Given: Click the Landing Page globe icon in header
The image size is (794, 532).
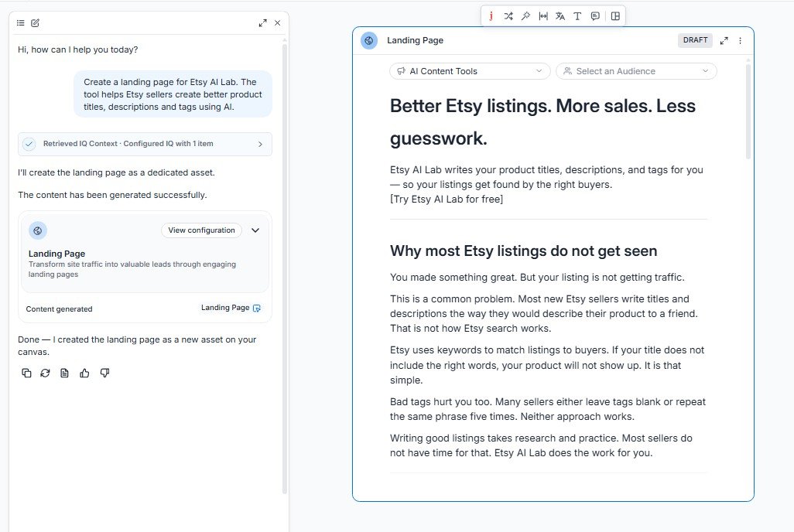Looking at the screenshot, I should [369, 40].
